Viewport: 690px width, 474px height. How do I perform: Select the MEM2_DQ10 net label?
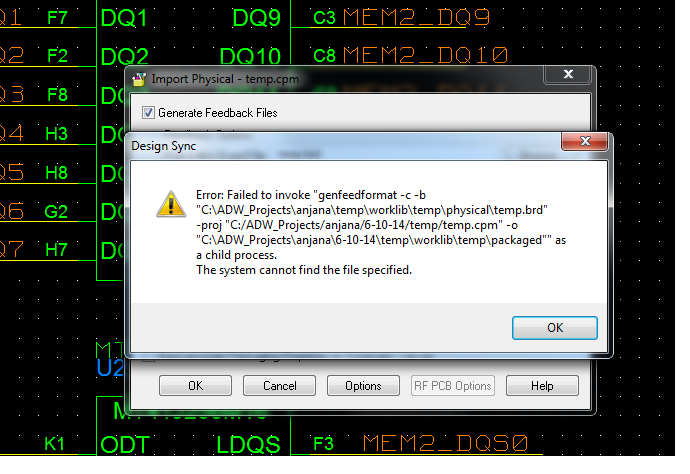click(425, 55)
